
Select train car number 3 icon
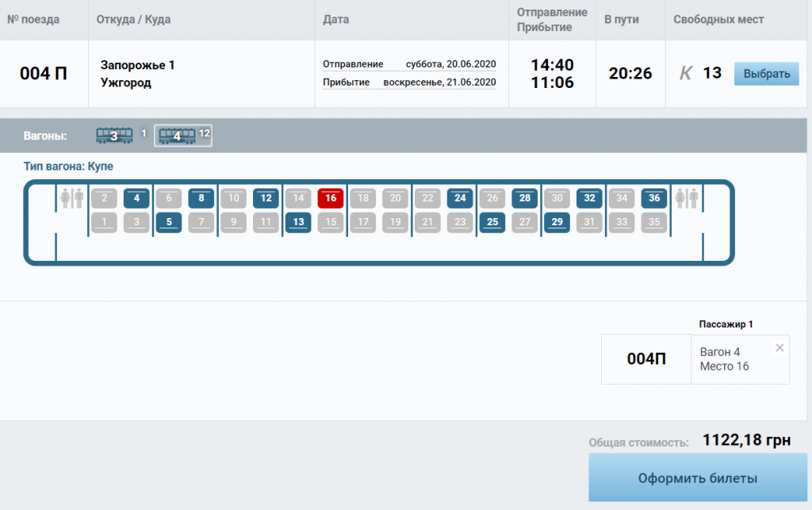click(114, 136)
